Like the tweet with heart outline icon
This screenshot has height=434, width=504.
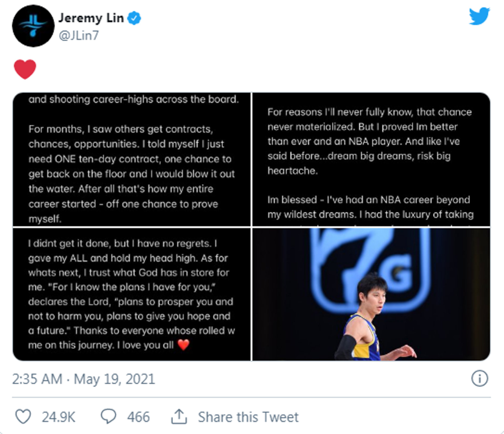tap(23, 416)
